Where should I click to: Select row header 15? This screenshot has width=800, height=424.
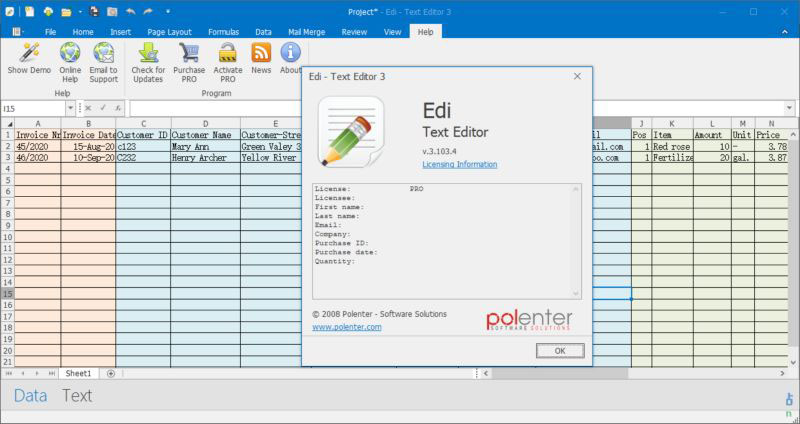(x=7, y=293)
